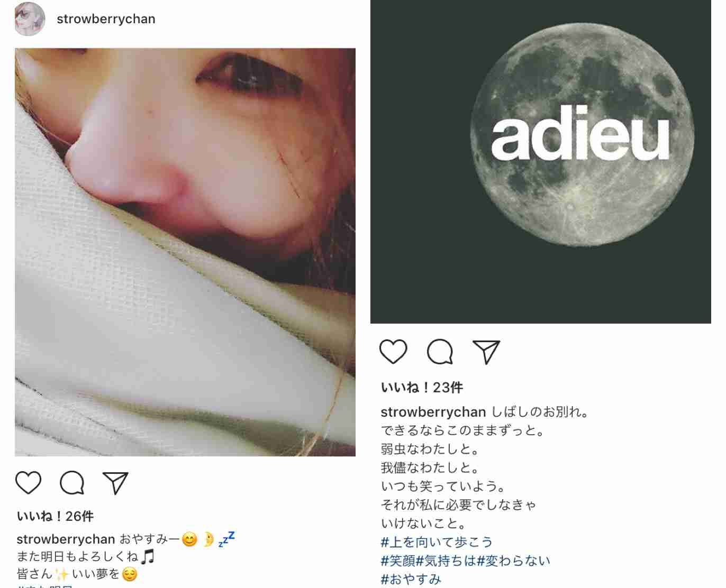Screen dimensions: 726x588
Task: Open comments on the adieu moon post
Action: pos(440,352)
